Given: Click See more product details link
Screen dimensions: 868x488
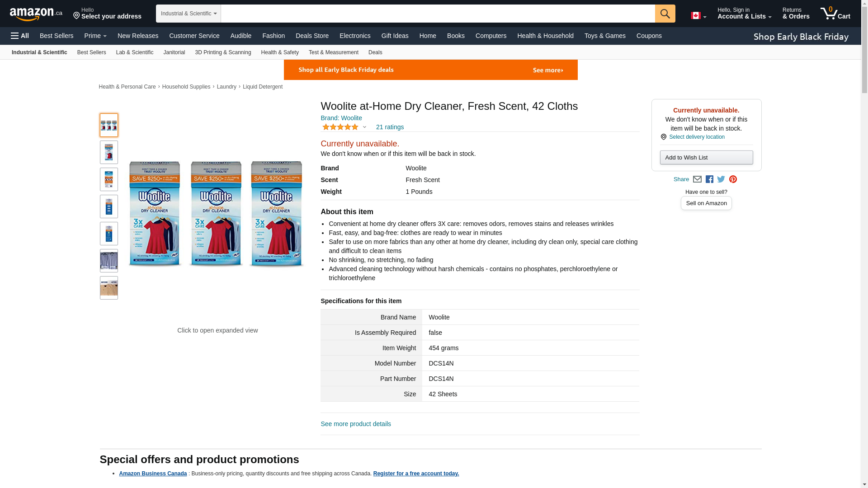Looking at the screenshot, I should [356, 424].
